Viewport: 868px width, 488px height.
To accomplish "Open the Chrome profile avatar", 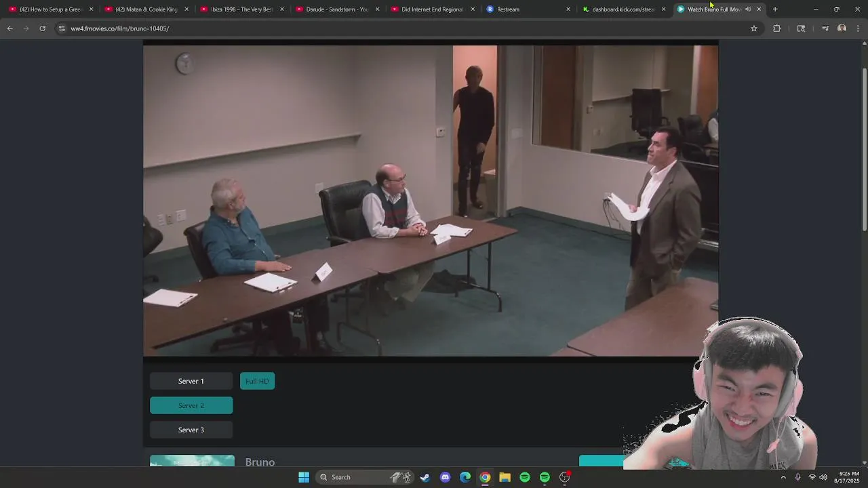I will [x=842, y=28].
